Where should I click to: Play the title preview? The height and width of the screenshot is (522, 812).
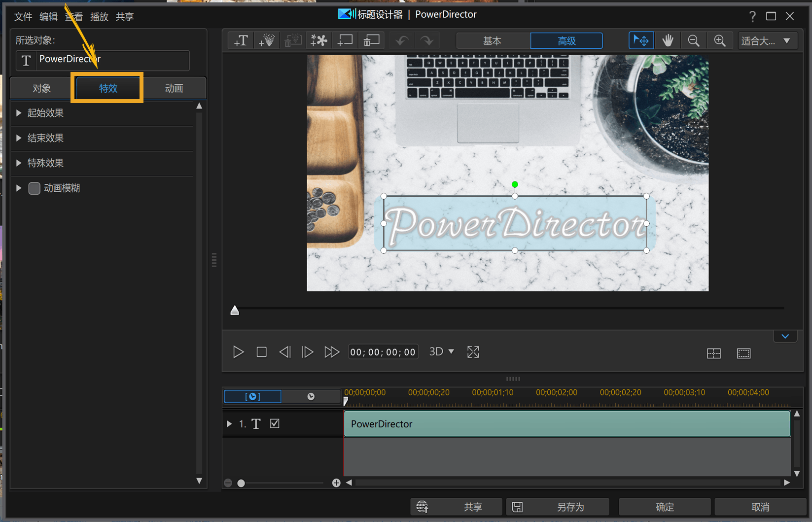238,352
